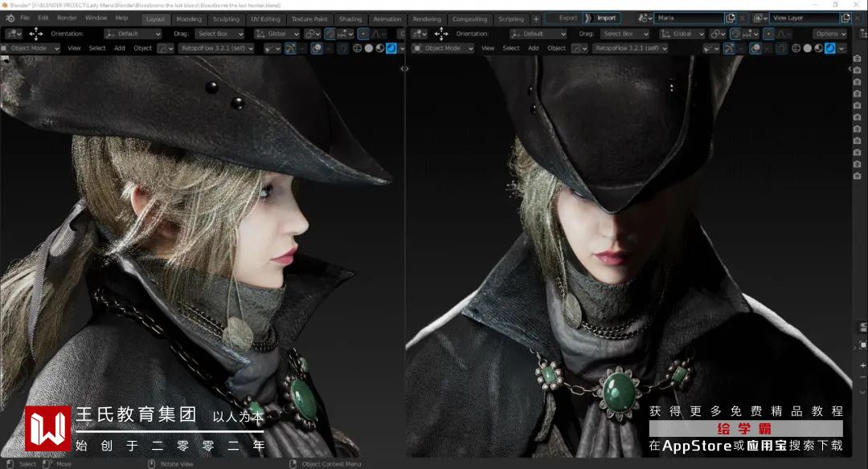This screenshot has height=469, width=868.
Task: Select material preview shading in right viewport
Action: [819, 49]
